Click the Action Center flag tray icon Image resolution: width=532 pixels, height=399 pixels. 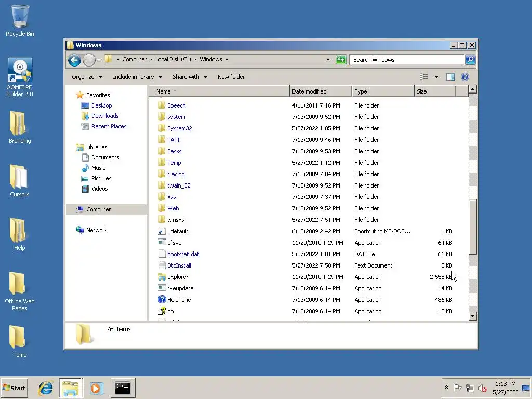457,388
